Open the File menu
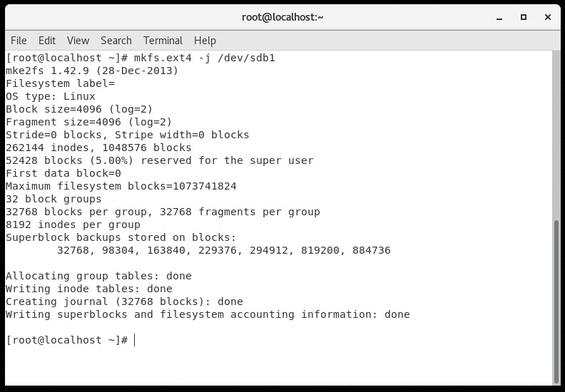The width and height of the screenshot is (565, 392). [x=19, y=41]
